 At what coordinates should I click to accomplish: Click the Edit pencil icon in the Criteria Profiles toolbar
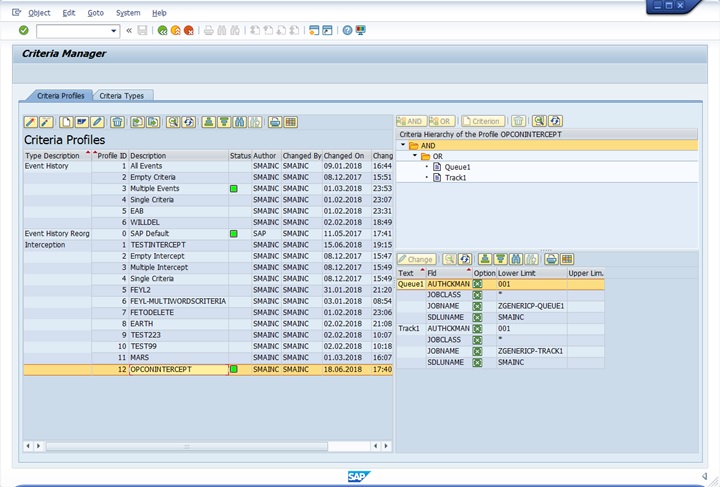coord(97,122)
